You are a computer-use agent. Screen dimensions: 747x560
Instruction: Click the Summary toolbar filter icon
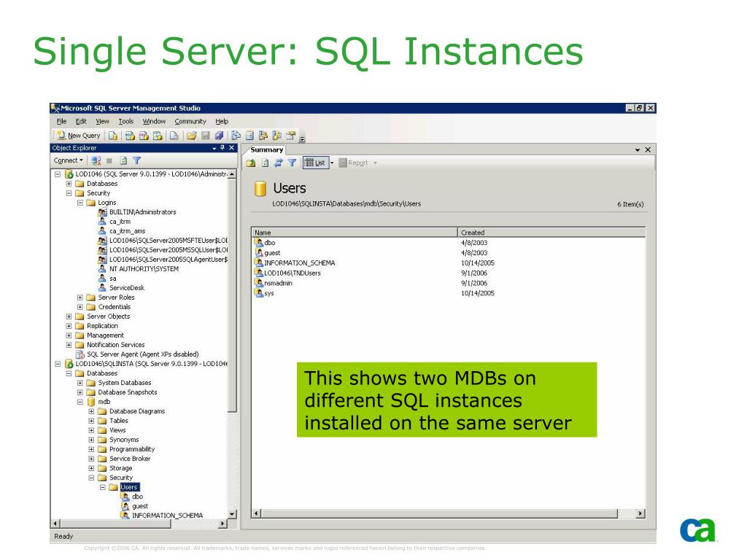292,163
